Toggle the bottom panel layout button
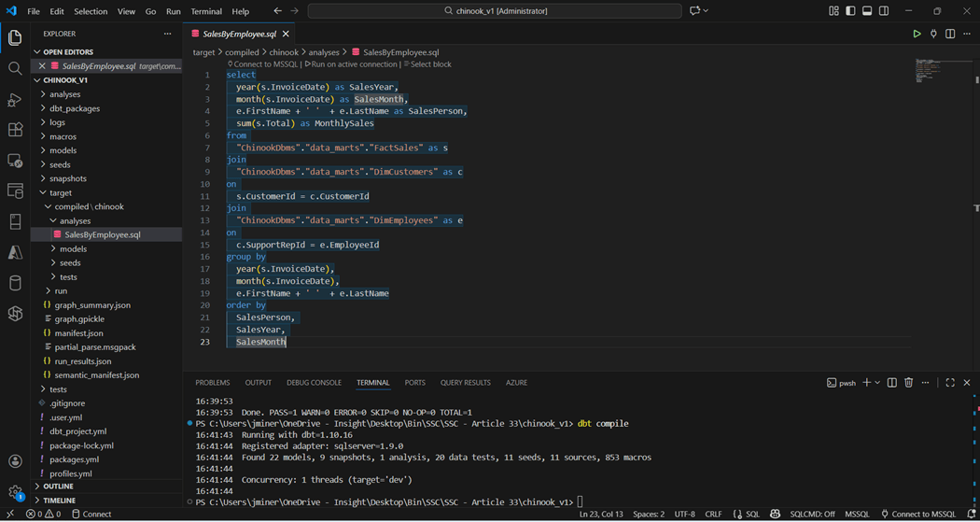The width and height of the screenshot is (980, 522). click(867, 11)
